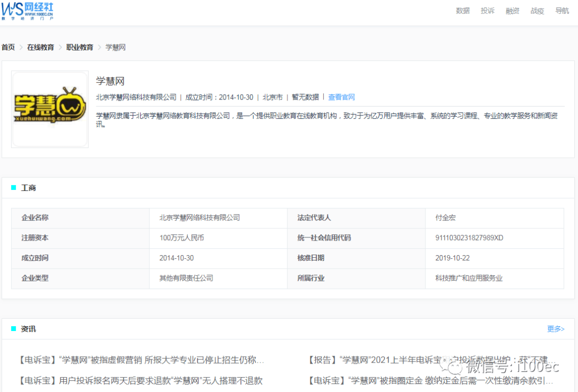
Task: Go to the 融资 navigation item
Action: tap(512, 11)
